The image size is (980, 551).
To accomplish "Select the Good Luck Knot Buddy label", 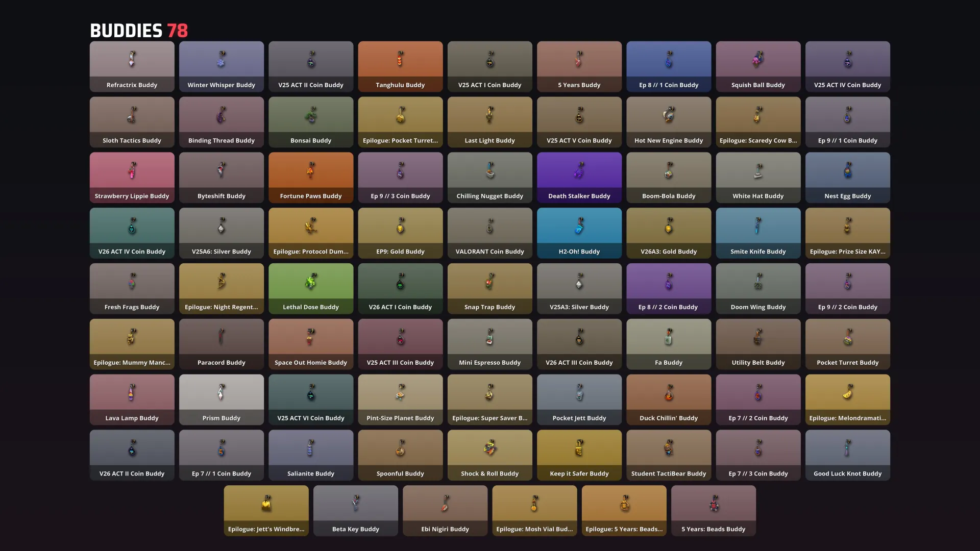I will pyautogui.click(x=848, y=473).
